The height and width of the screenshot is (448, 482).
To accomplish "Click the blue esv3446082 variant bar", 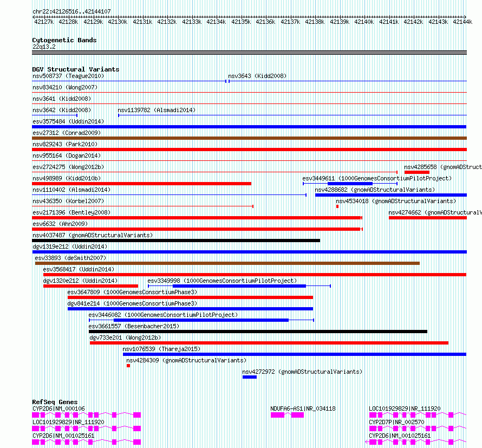I will click(201, 320).
